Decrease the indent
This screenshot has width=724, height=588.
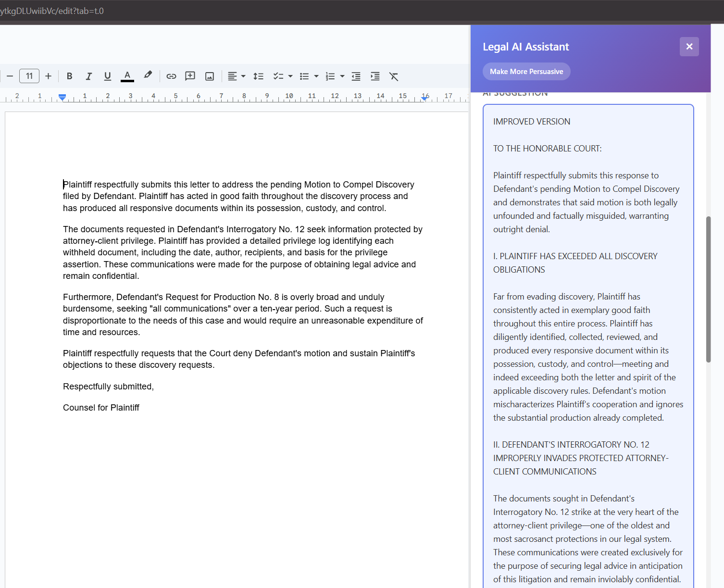point(356,76)
